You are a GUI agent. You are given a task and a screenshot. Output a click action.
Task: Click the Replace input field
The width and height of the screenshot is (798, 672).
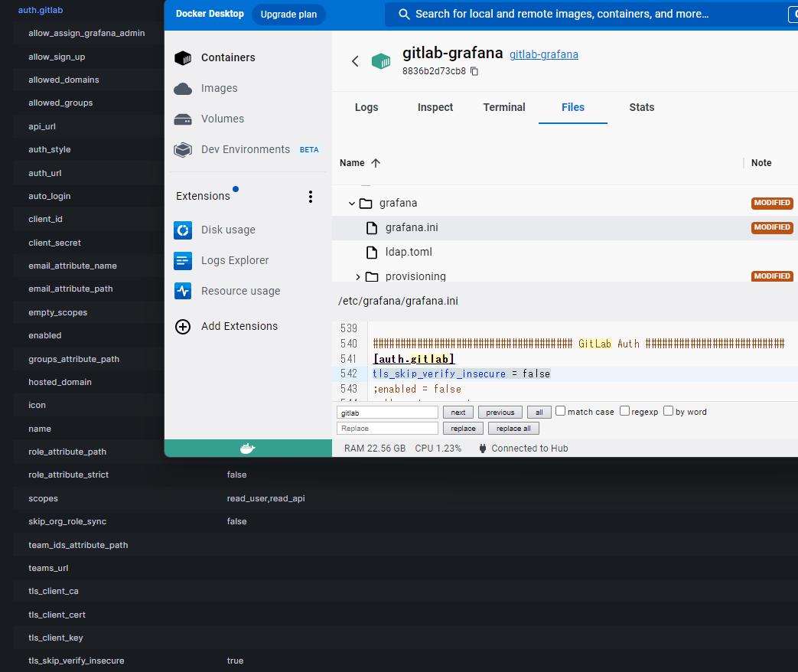(x=387, y=428)
